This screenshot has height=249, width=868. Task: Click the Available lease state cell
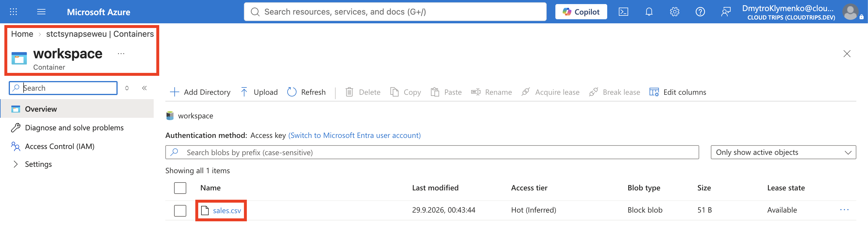point(782,210)
